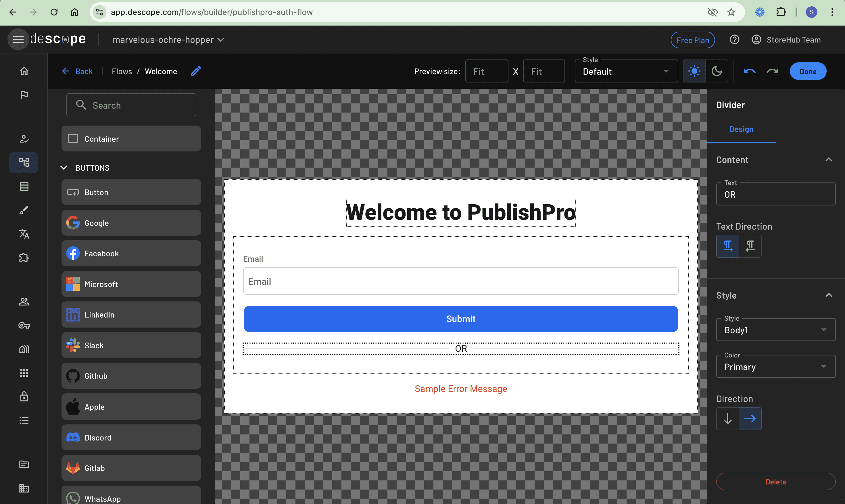845x504 pixels.
Task: Click the help question mark icon
Action: [x=734, y=40]
